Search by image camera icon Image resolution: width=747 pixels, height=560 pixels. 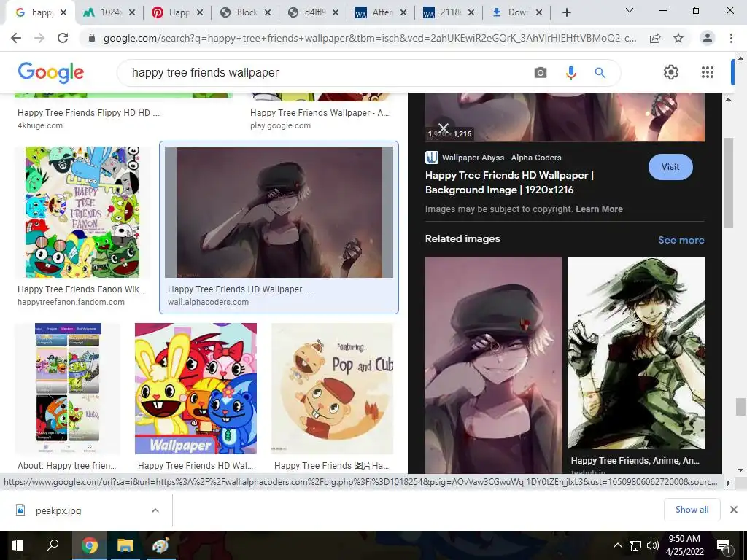[x=541, y=72]
